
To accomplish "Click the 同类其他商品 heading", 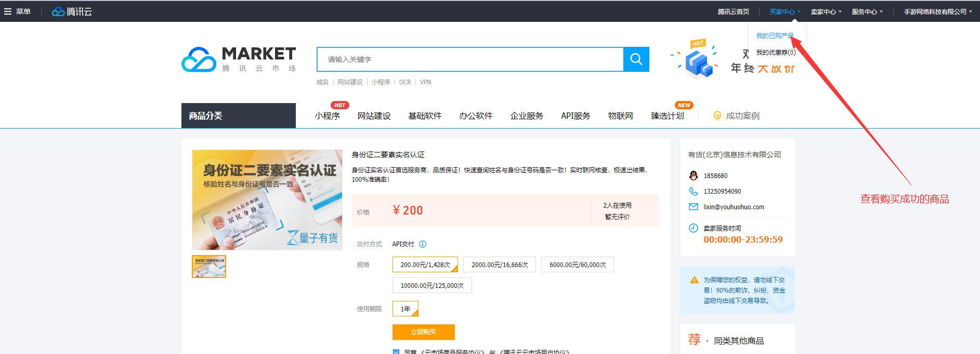I will 739,340.
